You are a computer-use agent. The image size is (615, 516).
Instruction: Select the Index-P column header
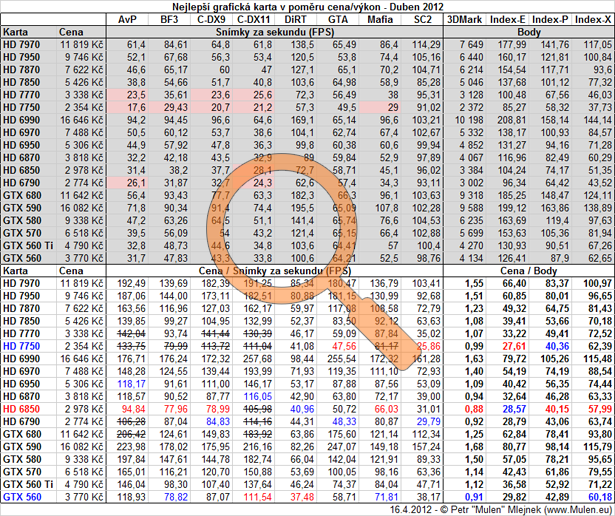(550, 20)
